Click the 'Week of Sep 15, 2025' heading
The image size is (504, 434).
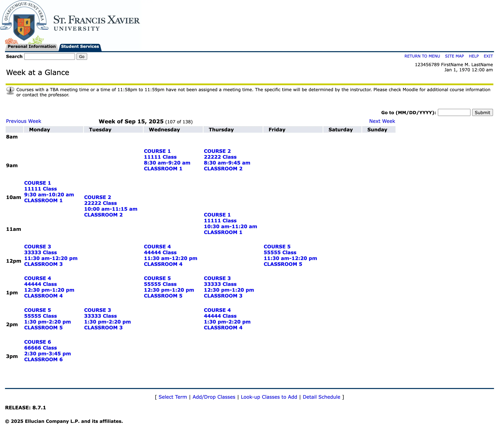coord(131,121)
